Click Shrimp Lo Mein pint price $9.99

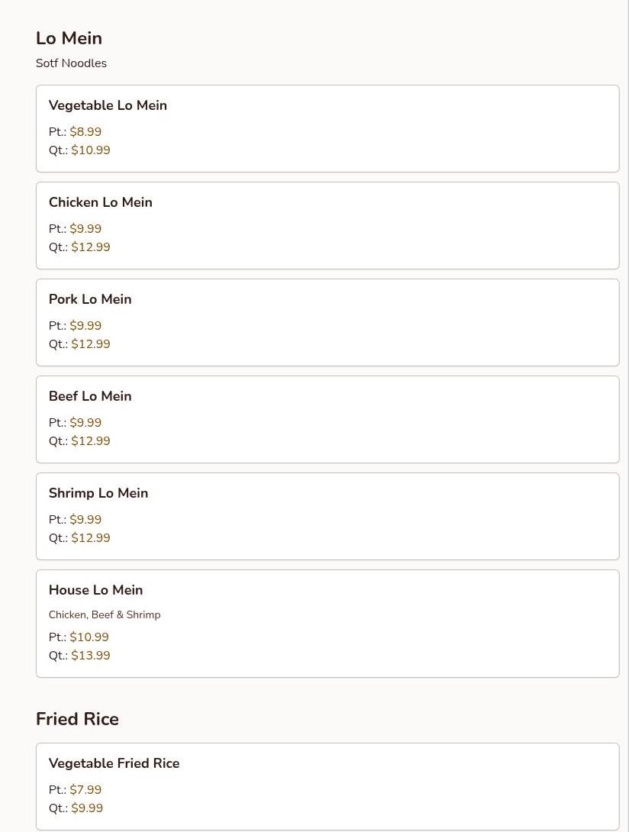[85, 520]
